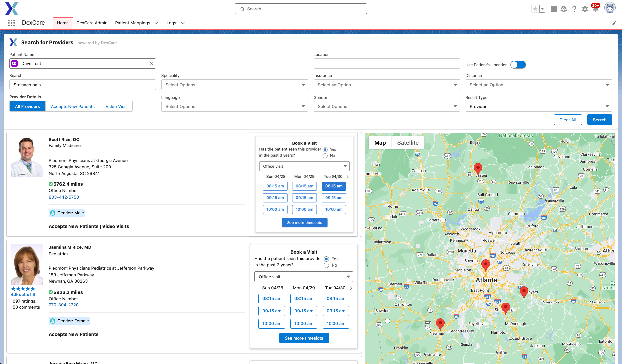Image resolution: width=622 pixels, height=364 pixels.
Task: Open the Trailhead guidance center icon
Action: pos(564,9)
